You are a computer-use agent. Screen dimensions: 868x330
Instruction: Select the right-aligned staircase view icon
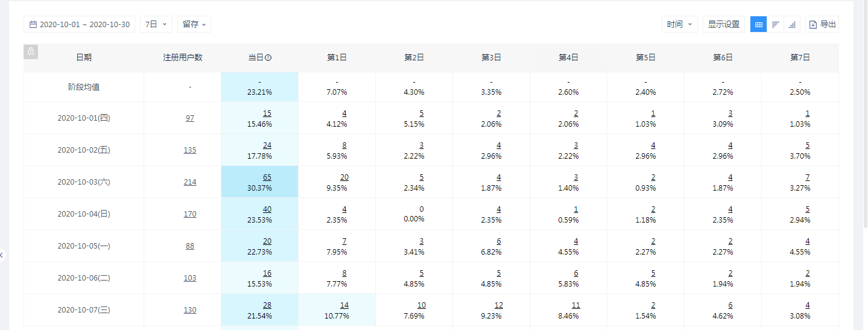[792, 25]
